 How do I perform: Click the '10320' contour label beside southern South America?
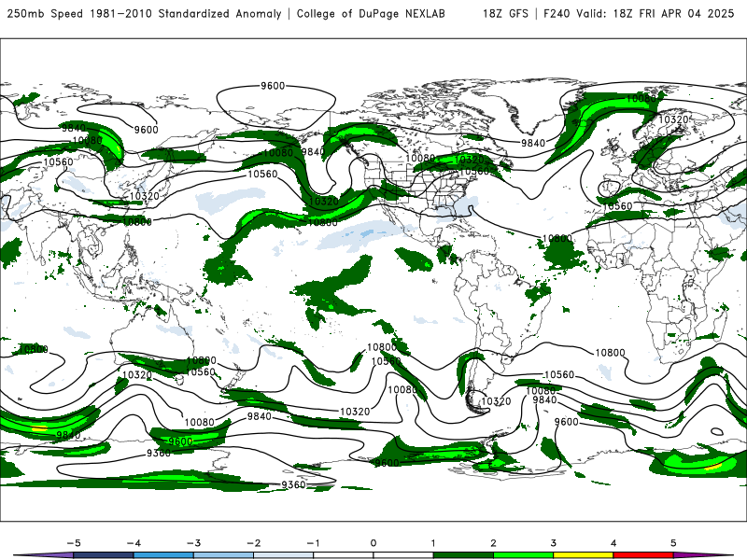(x=496, y=401)
